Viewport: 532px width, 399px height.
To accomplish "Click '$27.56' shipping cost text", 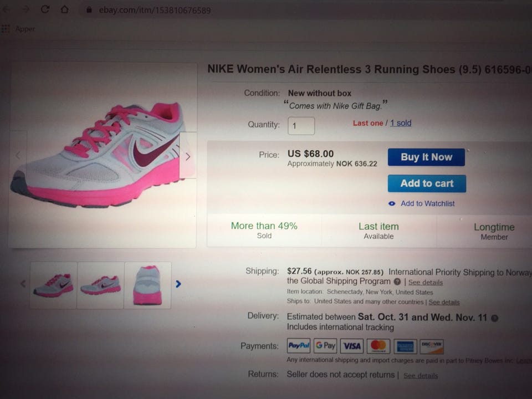I will point(299,271).
